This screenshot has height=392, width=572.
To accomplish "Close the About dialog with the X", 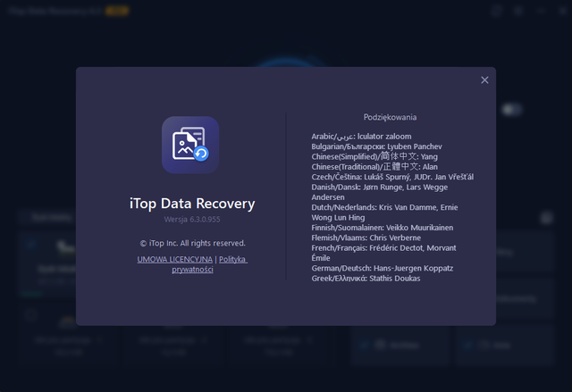I will click(484, 80).
